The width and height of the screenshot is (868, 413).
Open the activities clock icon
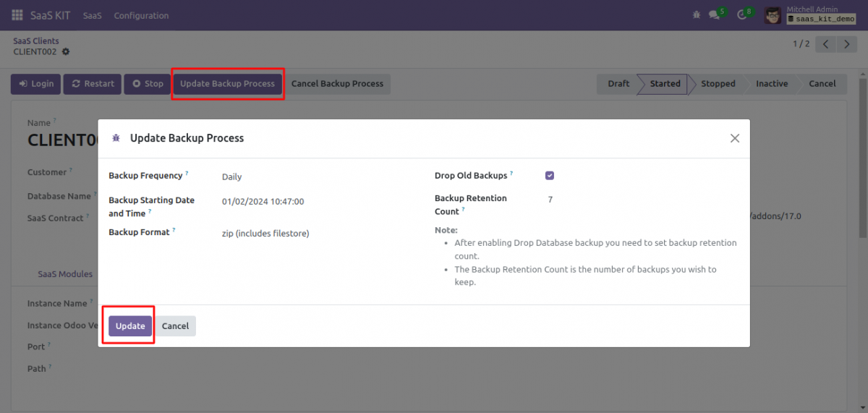[741, 15]
